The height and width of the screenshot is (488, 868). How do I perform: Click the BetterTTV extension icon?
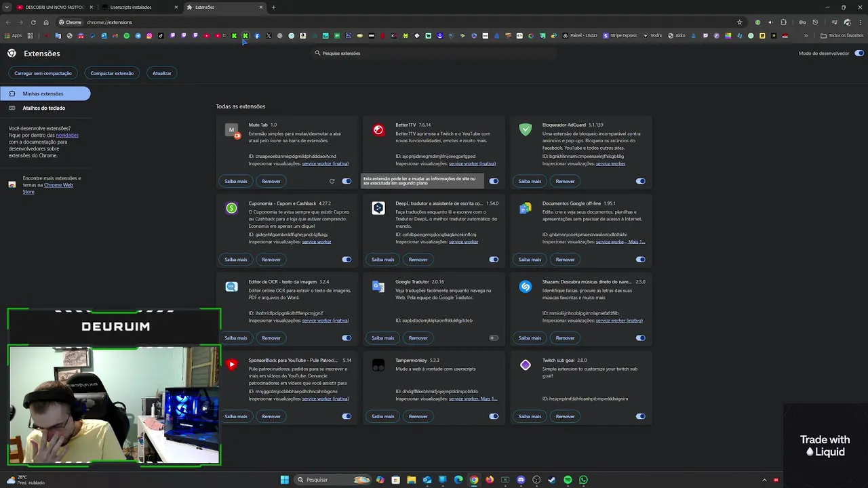click(x=378, y=130)
